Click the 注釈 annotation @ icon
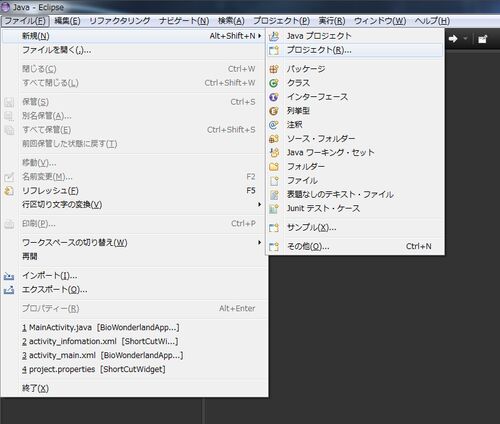500x424 pixels. pos(274,125)
